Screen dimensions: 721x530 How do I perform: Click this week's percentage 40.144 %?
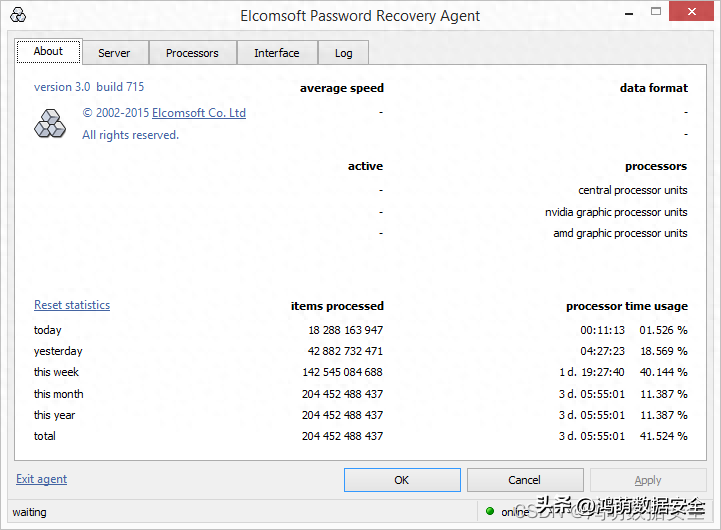[664, 372]
